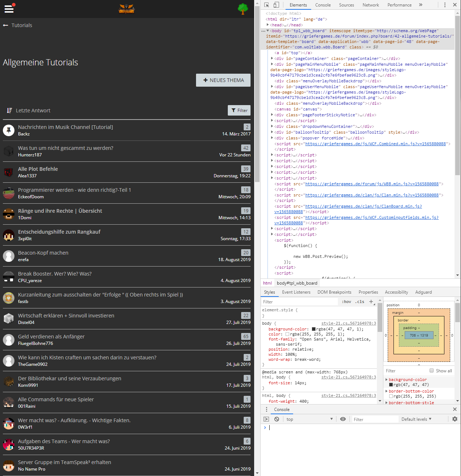Switch to the Network tab

click(371, 5)
